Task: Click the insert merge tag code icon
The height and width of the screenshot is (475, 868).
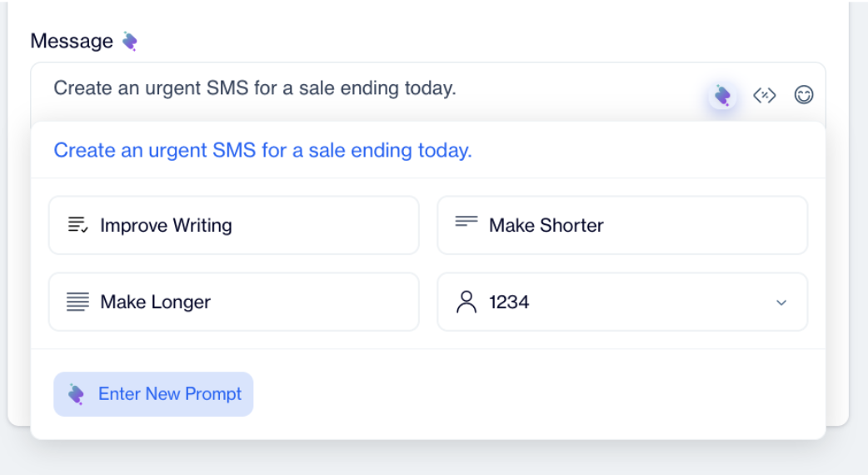Action: pyautogui.click(x=764, y=96)
